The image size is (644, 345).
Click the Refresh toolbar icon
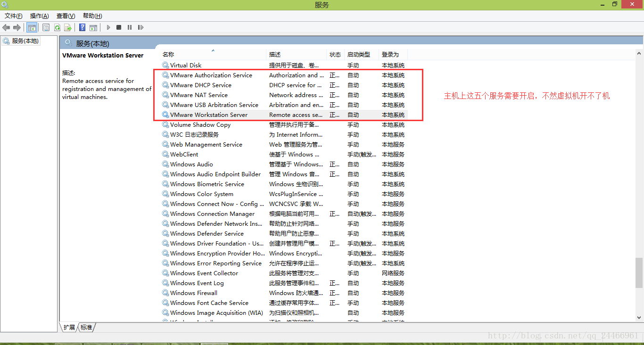pyautogui.click(x=57, y=27)
